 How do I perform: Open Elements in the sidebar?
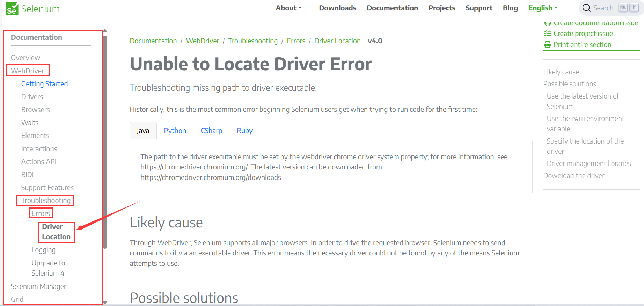coord(35,136)
